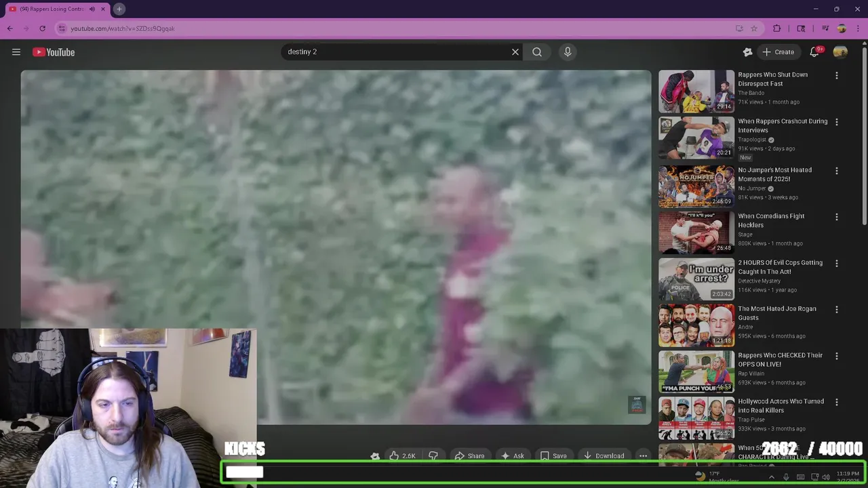Open thumbnail of When Rappers Crashout During Interviews
This screenshot has width=868, height=488.
pyautogui.click(x=696, y=138)
